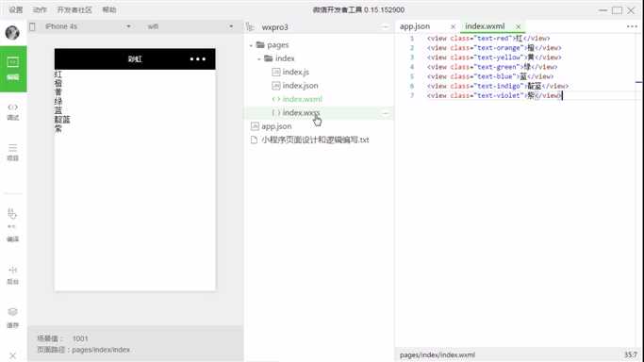
Task: Click the index folder icon
Action: [269, 58]
